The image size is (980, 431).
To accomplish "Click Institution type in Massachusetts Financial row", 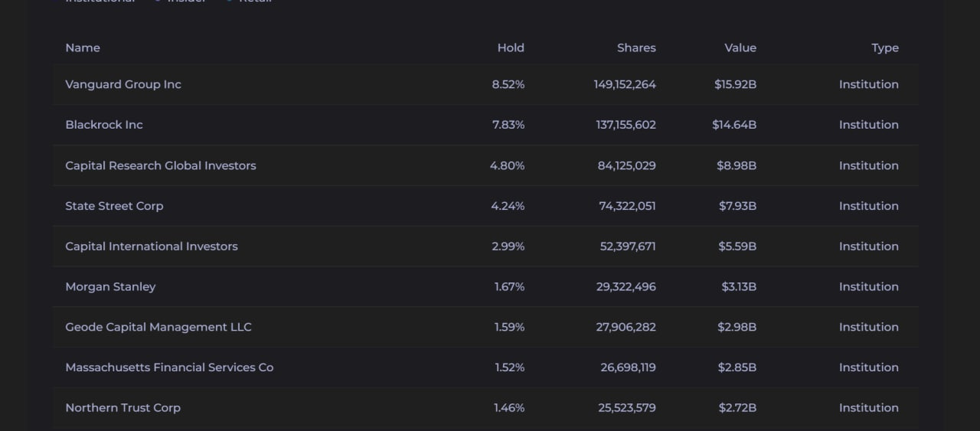I will click(x=869, y=367).
